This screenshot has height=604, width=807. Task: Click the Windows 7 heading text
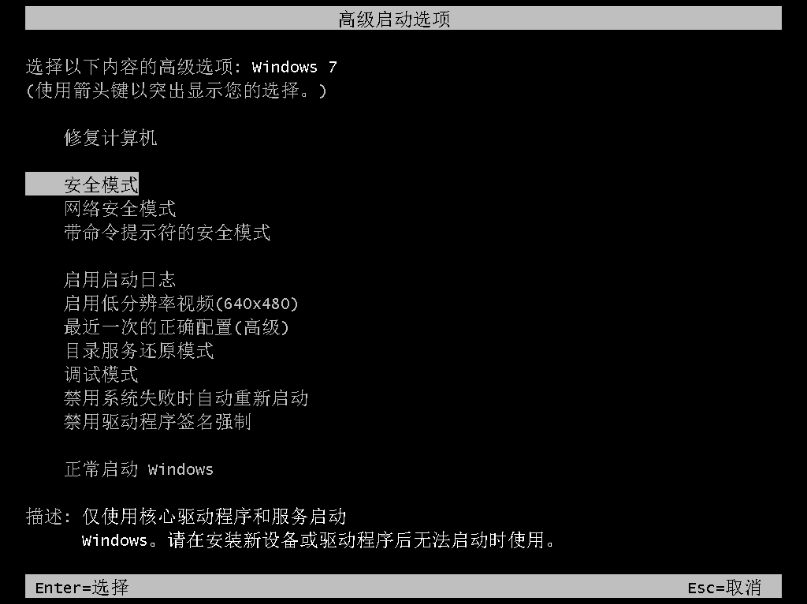point(294,67)
